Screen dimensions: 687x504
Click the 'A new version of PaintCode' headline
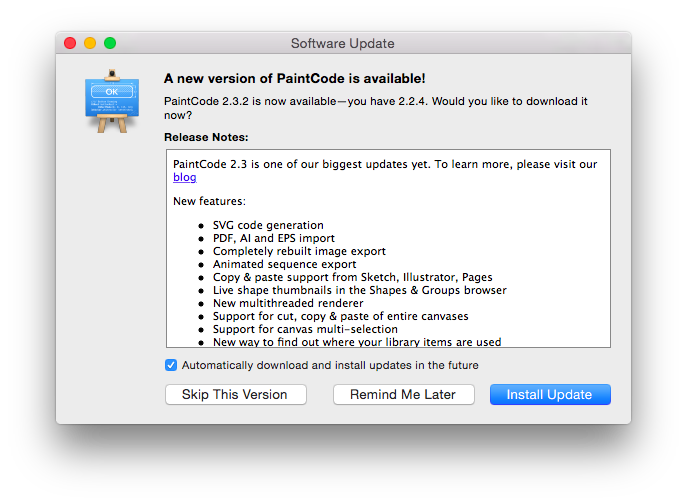click(294, 78)
